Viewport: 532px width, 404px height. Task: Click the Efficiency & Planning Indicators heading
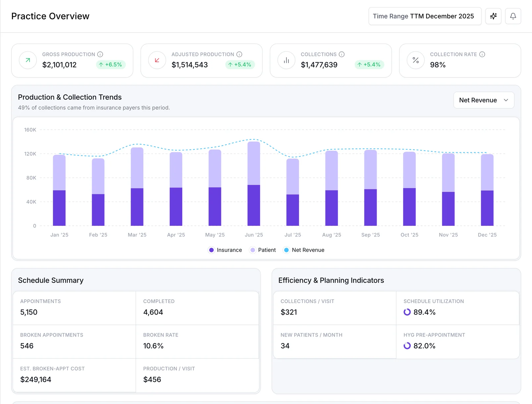(x=331, y=280)
